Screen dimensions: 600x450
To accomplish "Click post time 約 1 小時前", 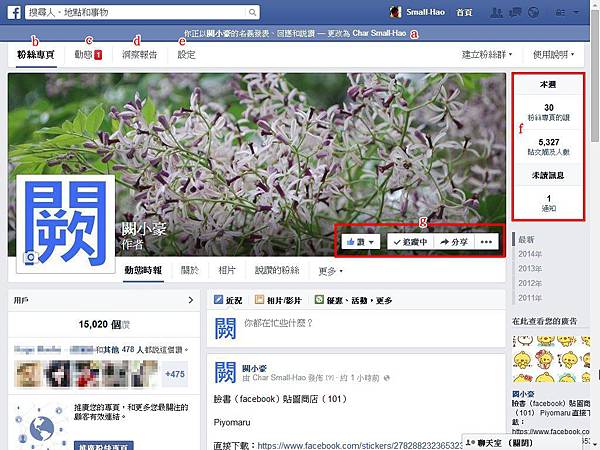I will [360, 378].
